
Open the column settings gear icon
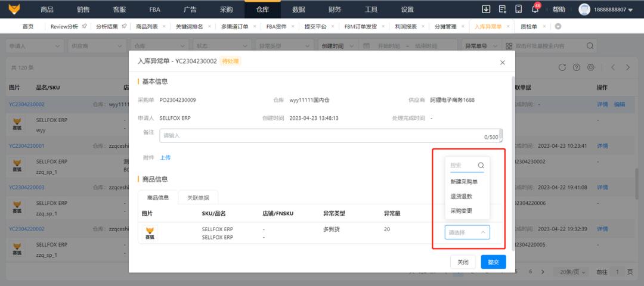[x=590, y=67]
